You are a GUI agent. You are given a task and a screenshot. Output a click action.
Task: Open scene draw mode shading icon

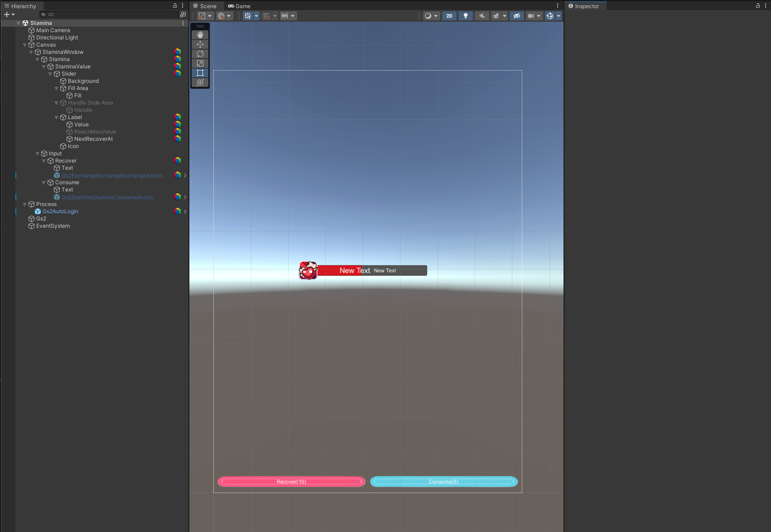(428, 16)
